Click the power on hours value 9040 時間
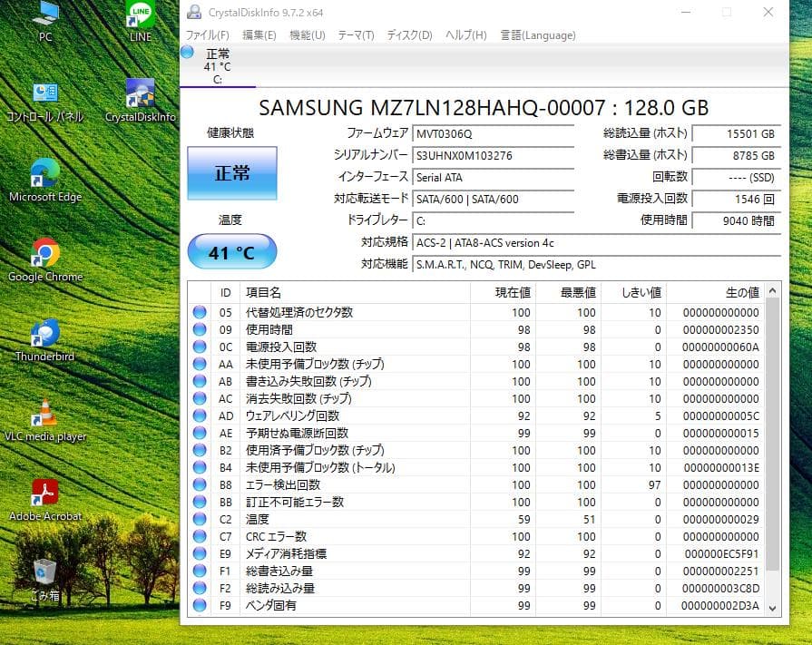The height and width of the screenshot is (645, 812). pyautogui.click(x=737, y=221)
